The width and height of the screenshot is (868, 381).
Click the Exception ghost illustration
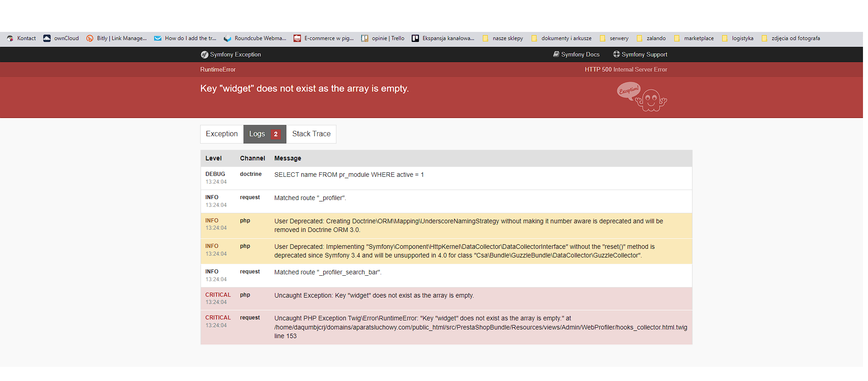click(642, 97)
